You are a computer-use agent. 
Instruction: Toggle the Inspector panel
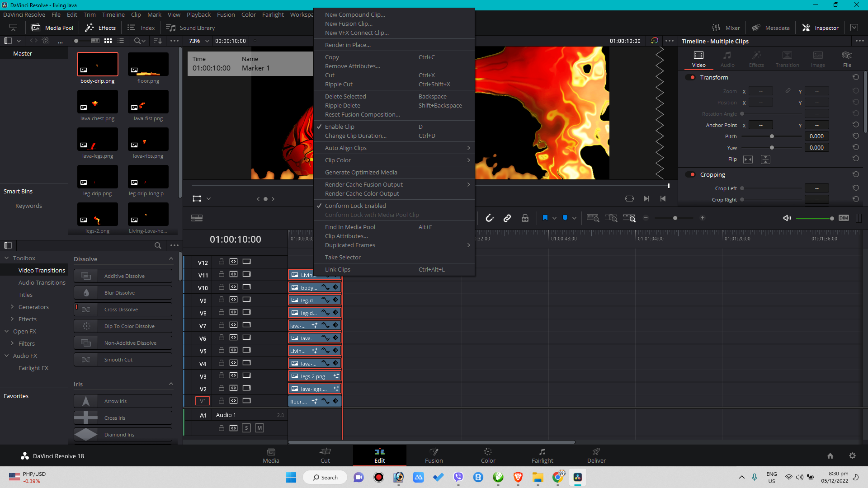[x=820, y=28]
